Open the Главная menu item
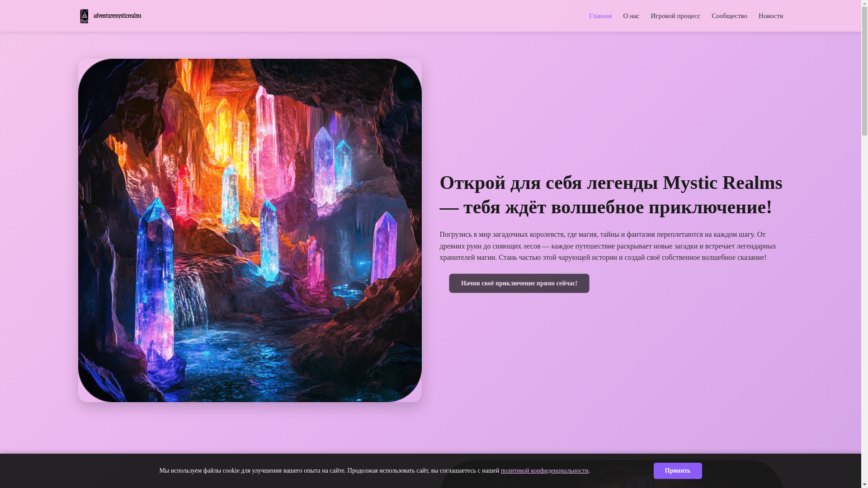 600,16
